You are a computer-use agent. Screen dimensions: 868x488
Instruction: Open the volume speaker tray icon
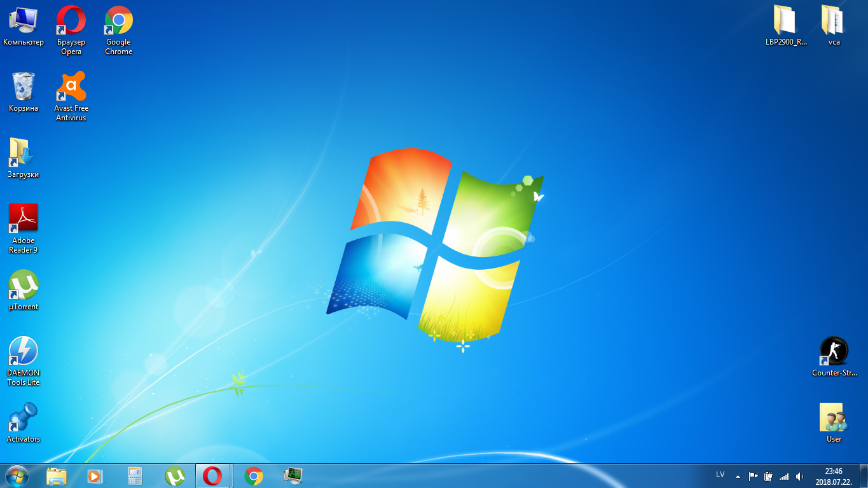(x=799, y=476)
